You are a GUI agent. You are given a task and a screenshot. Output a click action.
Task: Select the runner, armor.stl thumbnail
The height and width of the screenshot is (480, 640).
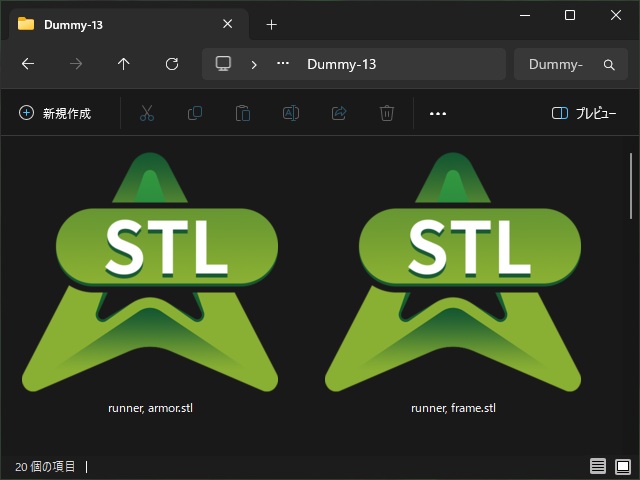coord(150,272)
